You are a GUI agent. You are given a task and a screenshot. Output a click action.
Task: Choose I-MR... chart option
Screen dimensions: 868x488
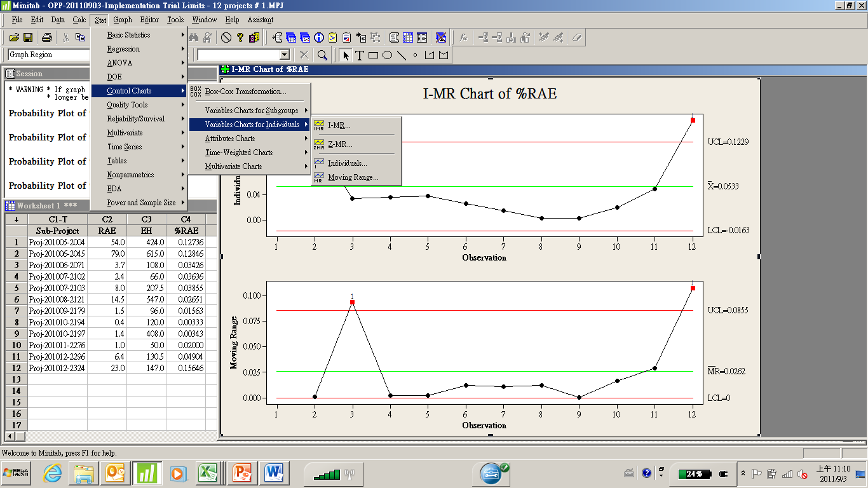356,125
